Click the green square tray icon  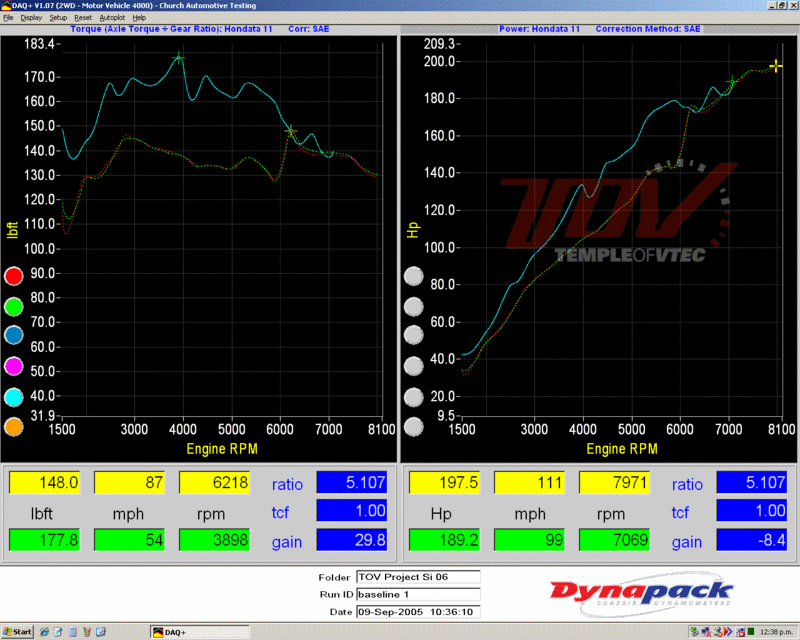(751, 632)
